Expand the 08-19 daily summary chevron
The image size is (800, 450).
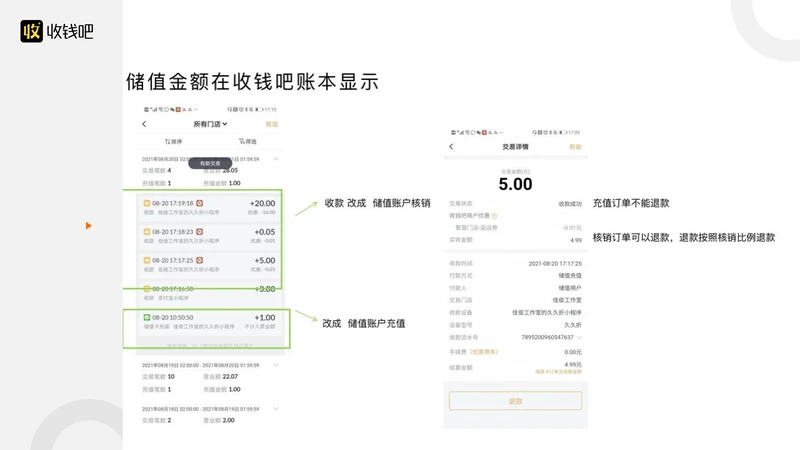276,365
